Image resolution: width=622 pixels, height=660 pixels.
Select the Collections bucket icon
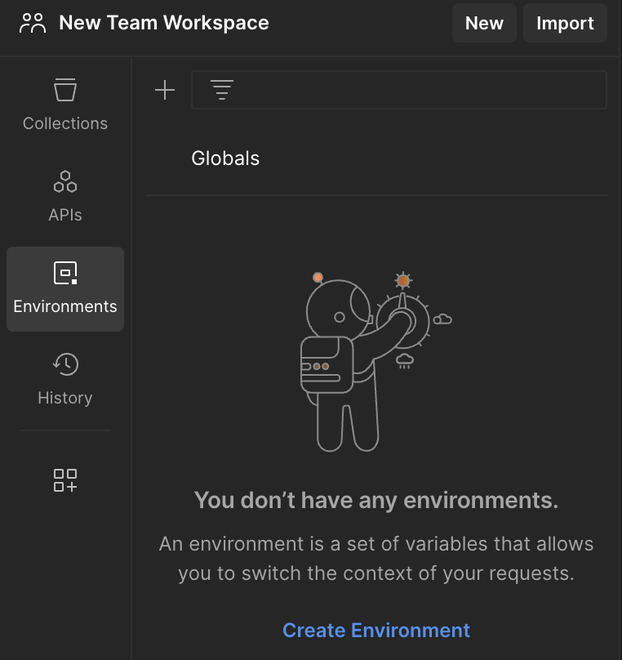[65, 91]
